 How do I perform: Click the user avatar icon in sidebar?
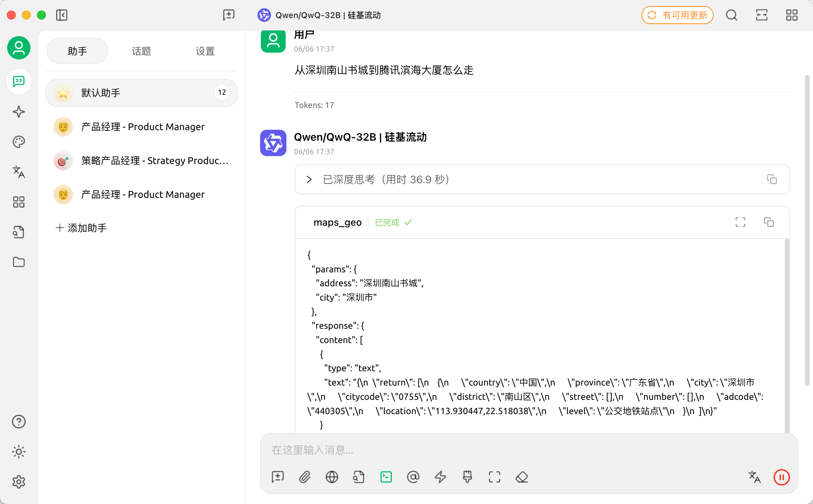pos(19,48)
